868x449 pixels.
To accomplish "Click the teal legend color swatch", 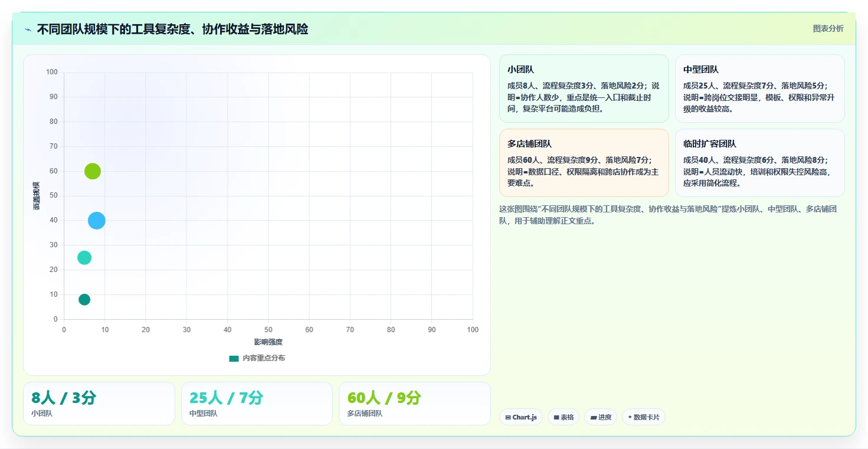I will pyautogui.click(x=234, y=358).
